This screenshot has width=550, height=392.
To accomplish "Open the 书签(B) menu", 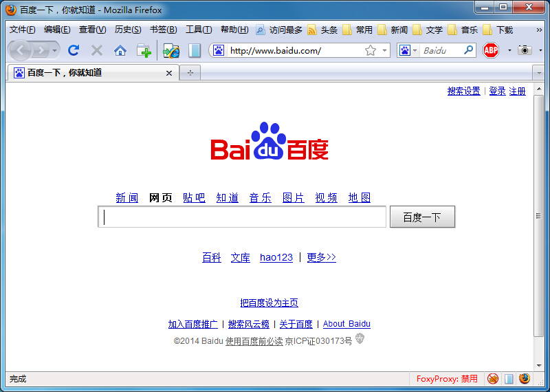I will [163, 30].
